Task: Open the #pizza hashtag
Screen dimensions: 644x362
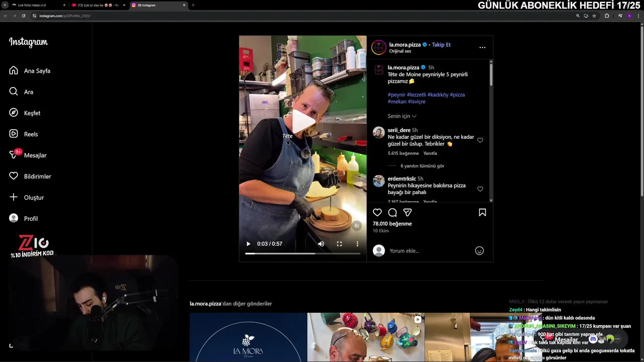Action: click(457, 95)
